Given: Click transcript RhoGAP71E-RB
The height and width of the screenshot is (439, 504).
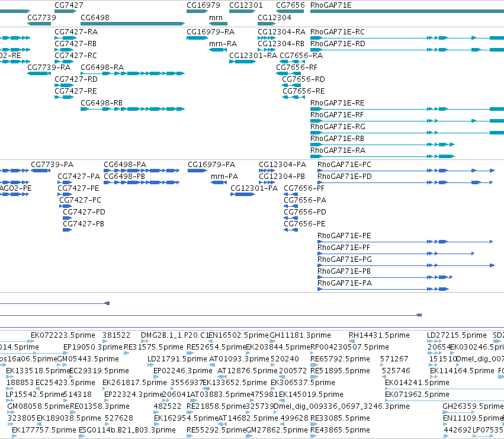Looking at the screenshot, I should tap(337, 139).
